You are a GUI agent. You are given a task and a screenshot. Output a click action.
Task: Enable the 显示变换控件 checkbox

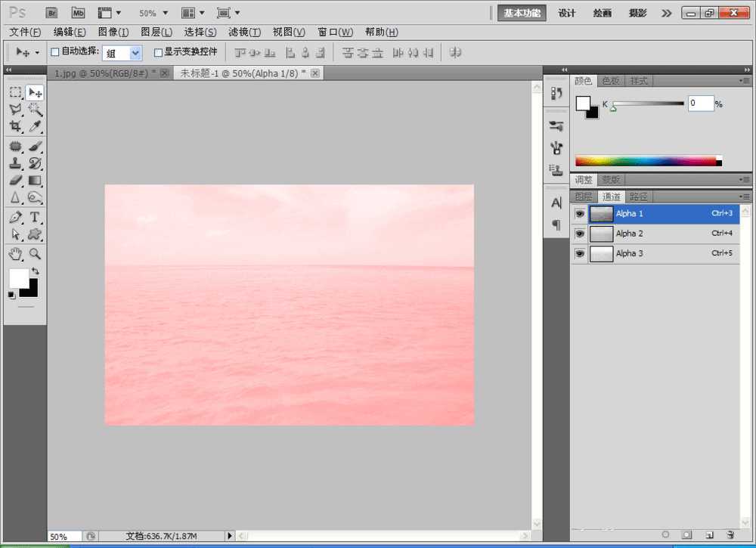click(158, 52)
